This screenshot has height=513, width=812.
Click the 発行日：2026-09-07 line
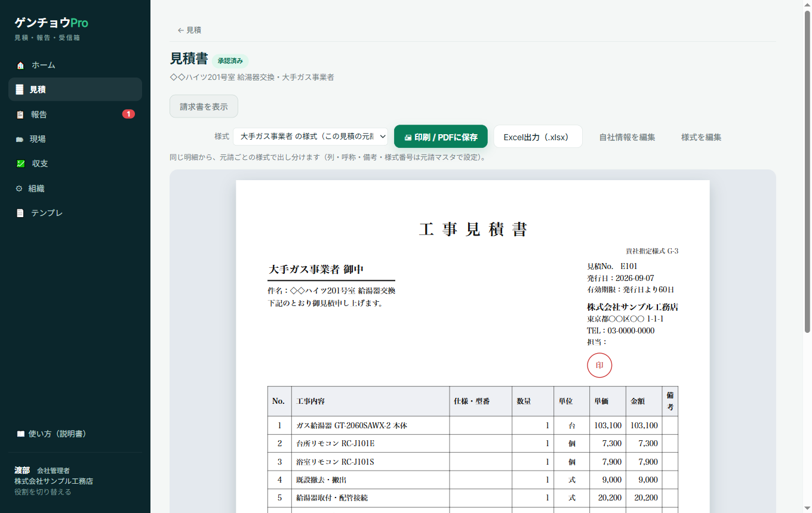(x=620, y=278)
